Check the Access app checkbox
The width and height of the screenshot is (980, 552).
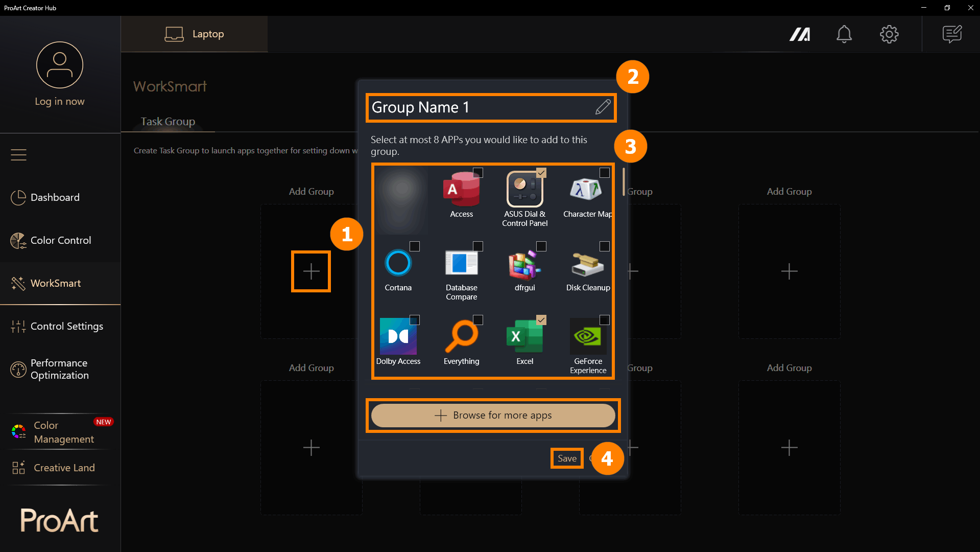(478, 173)
